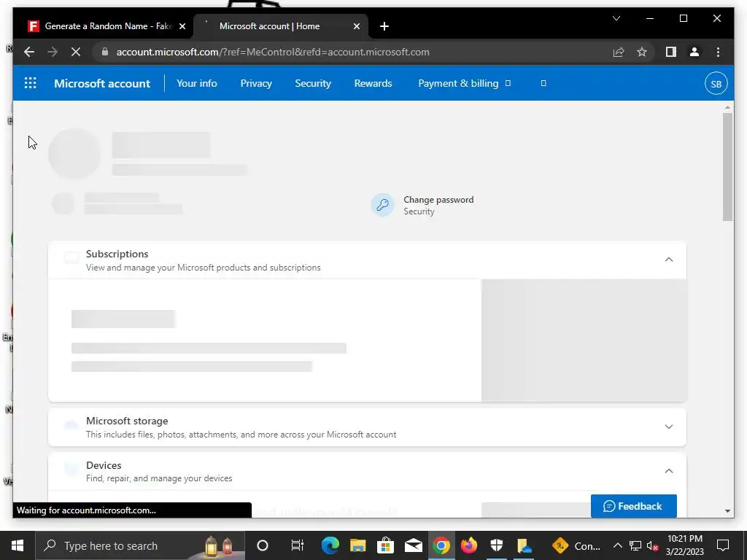
Task: Click the SB account avatar
Action: pyautogui.click(x=716, y=84)
